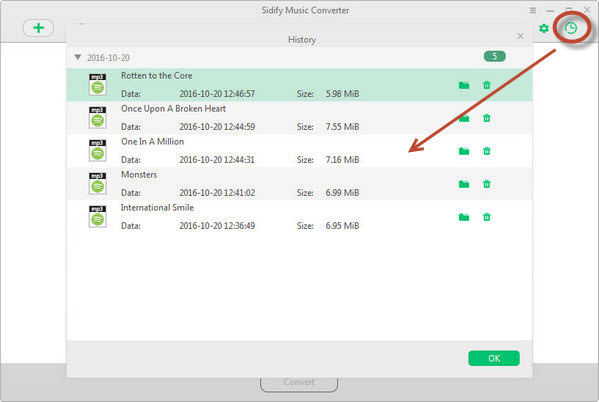Open the settings gear icon

click(544, 28)
